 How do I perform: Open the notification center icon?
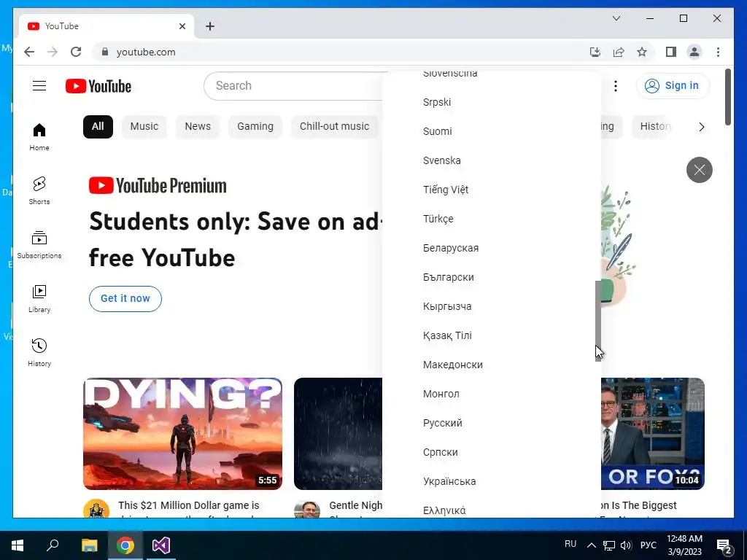pyautogui.click(x=724, y=546)
